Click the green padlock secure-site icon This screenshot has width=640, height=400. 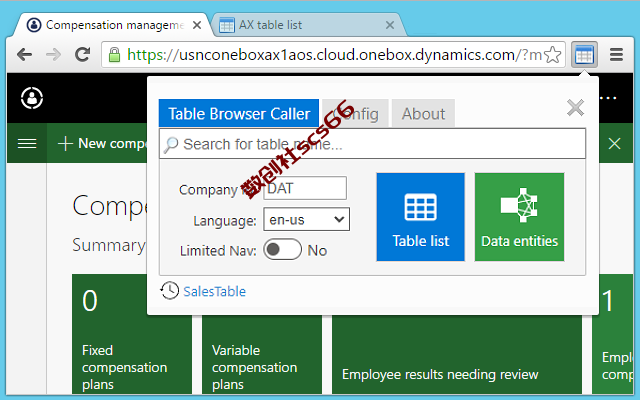pos(114,54)
